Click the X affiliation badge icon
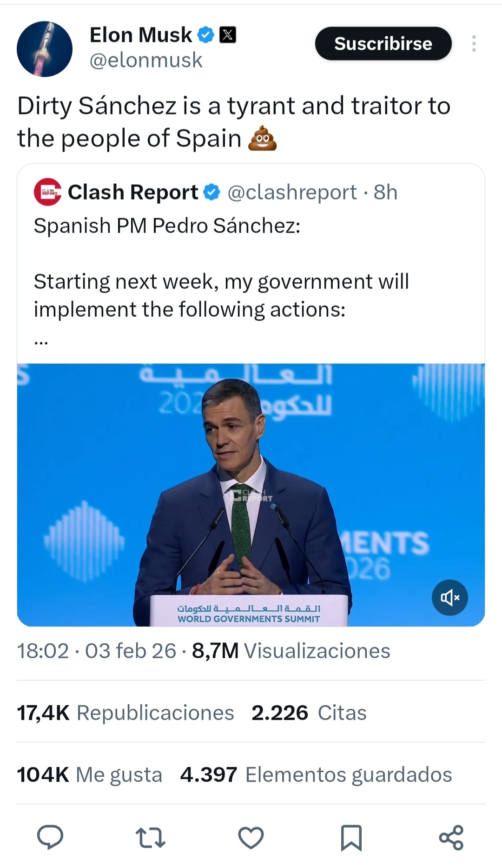 [227, 35]
